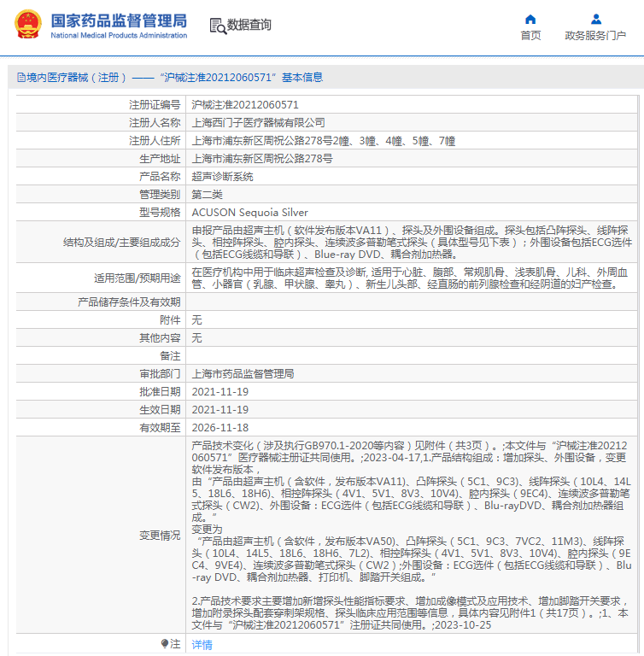Click the 政务服务门户 user icon
The width and height of the screenshot is (644, 656).
[x=596, y=20]
